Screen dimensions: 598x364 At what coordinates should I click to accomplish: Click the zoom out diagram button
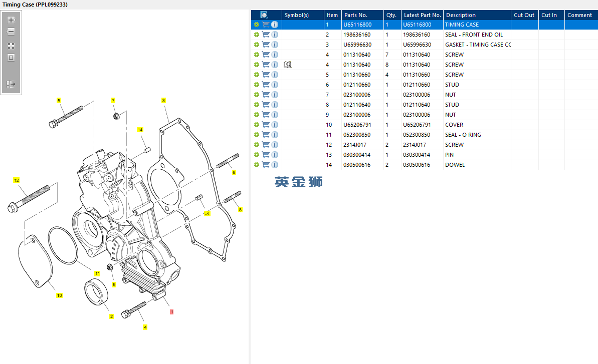click(11, 32)
